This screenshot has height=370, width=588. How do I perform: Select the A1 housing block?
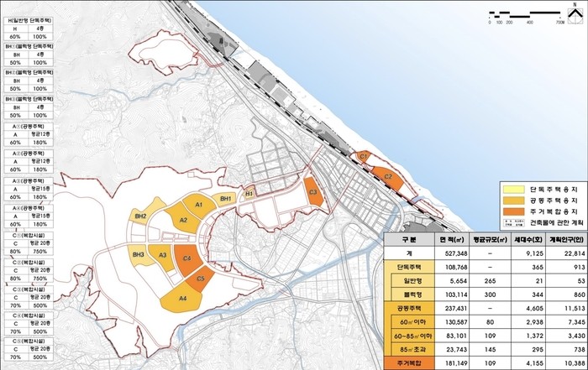click(199, 205)
